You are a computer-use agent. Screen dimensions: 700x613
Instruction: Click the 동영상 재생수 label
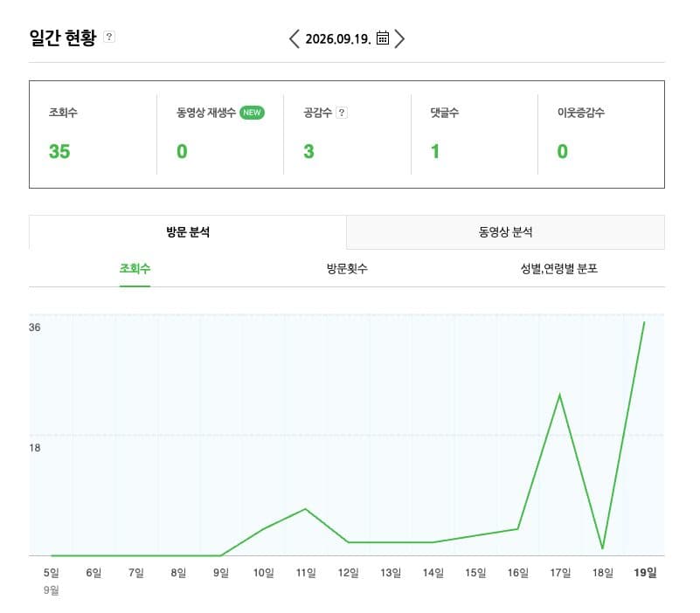point(205,113)
